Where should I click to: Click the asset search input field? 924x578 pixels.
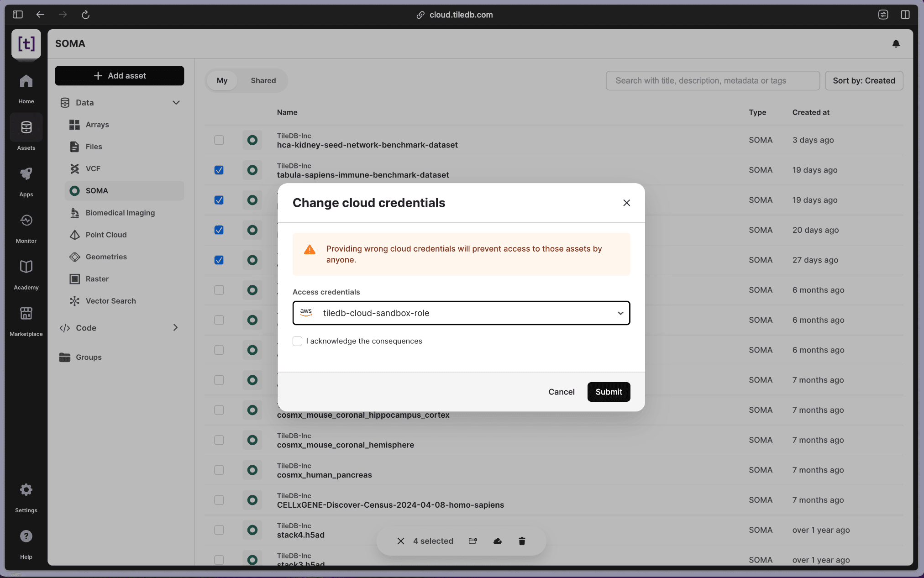tap(712, 80)
